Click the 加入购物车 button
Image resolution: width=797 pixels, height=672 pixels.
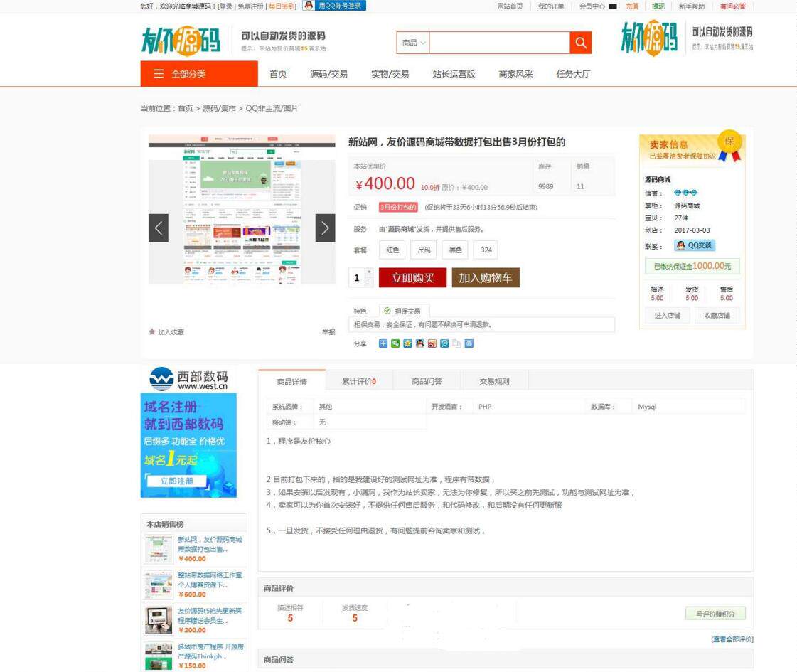[486, 277]
